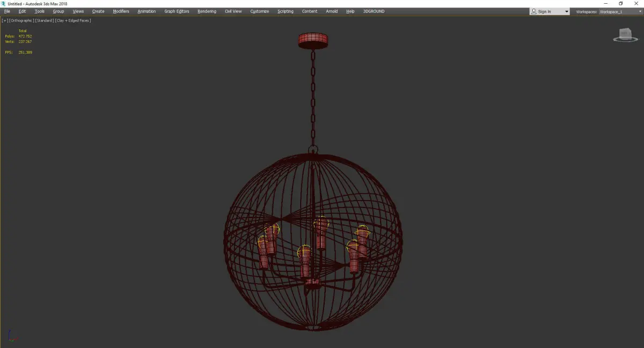Screen dimensions: 644x348
Task: Open the Scripting menu
Action: pyautogui.click(x=286, y=11)
